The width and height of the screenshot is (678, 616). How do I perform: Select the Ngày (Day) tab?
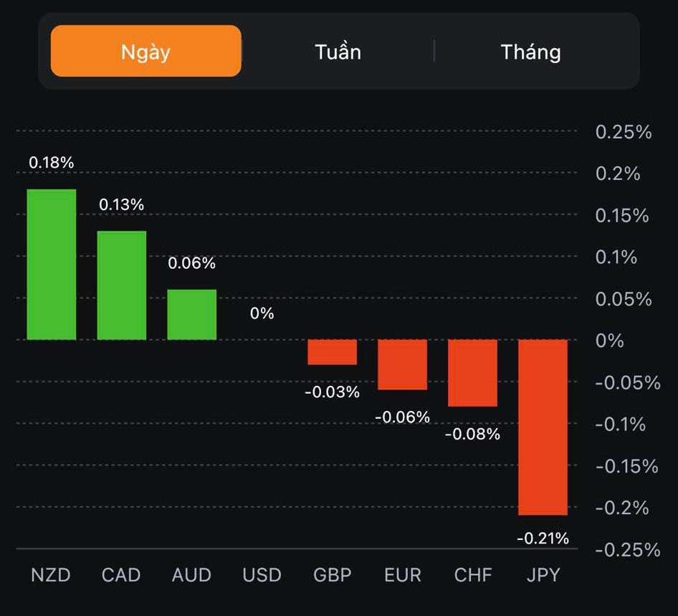point(145,51)
